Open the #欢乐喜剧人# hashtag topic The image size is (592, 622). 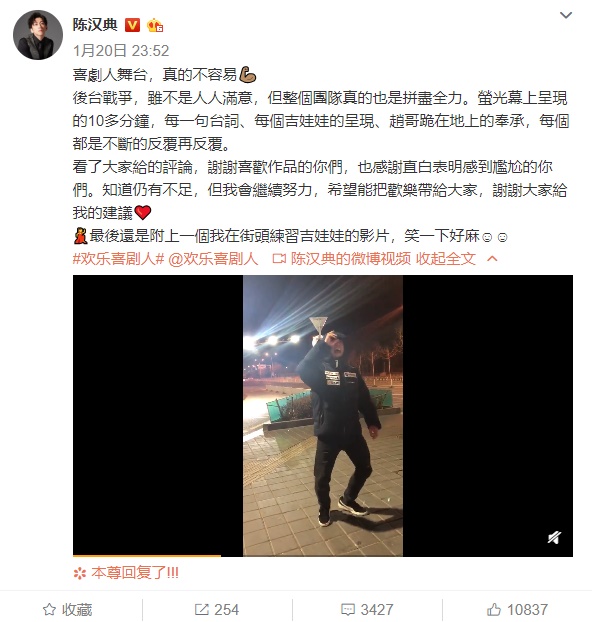[118, 259]
